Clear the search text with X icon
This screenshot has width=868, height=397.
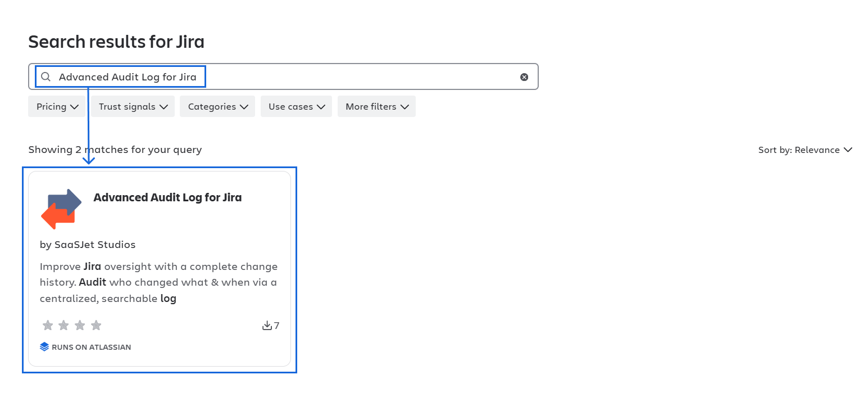[524, 77]
